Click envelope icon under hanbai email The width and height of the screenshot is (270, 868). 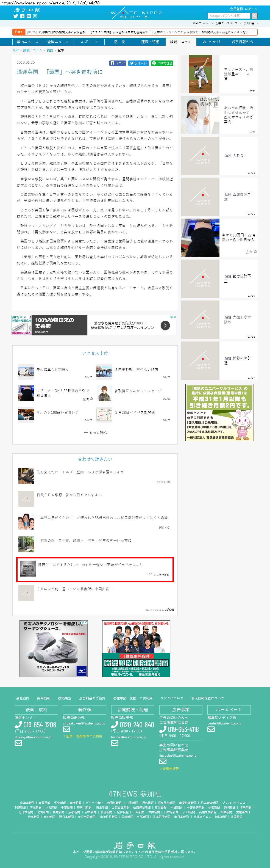click(x=115, y=743)
